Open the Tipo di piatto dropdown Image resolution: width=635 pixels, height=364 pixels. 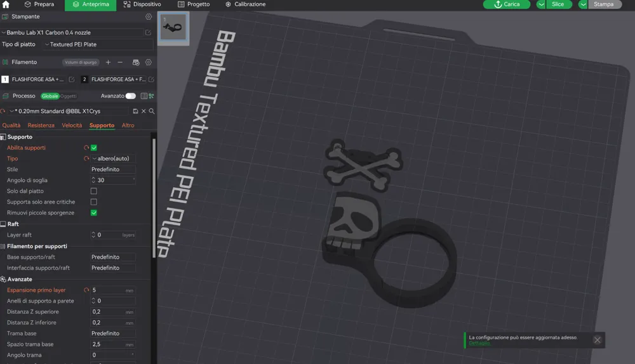click(x=97, y=44)
